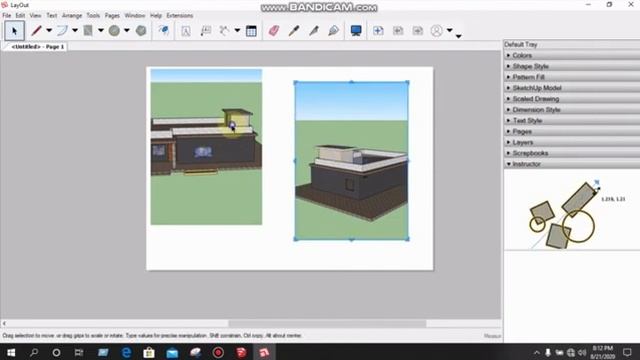
Task: Expand the Text Style panel
Action: [x=571, y=120]
